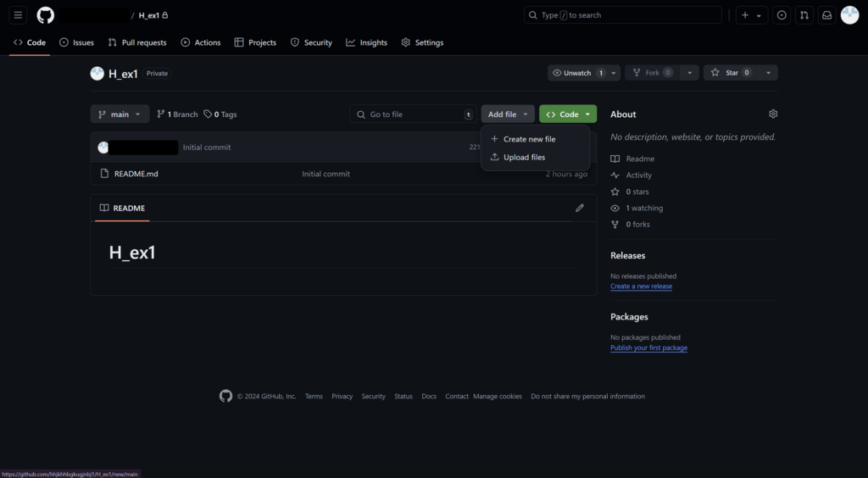Image resolution: width=868 pixels, height=478 pixels.
Task: Click the Packages heading
Action: [630, 317]
